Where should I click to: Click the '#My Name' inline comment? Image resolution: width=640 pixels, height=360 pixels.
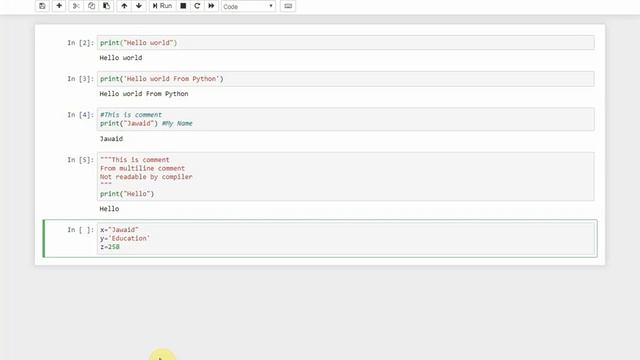177,123
